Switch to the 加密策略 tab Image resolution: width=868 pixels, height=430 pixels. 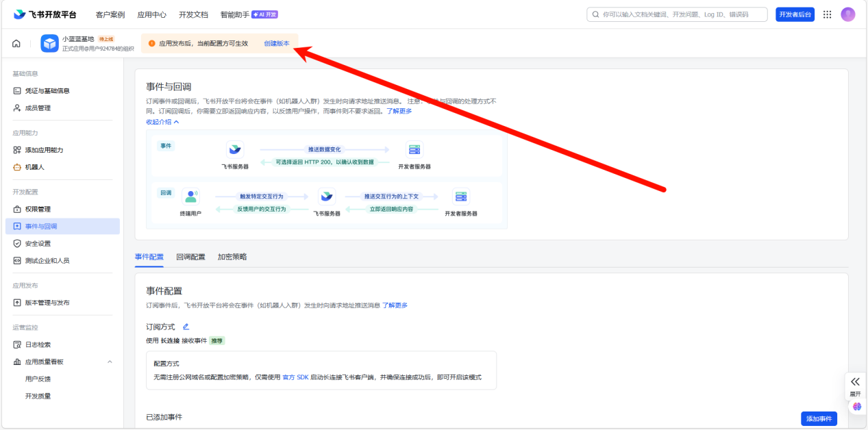point(232,257)
